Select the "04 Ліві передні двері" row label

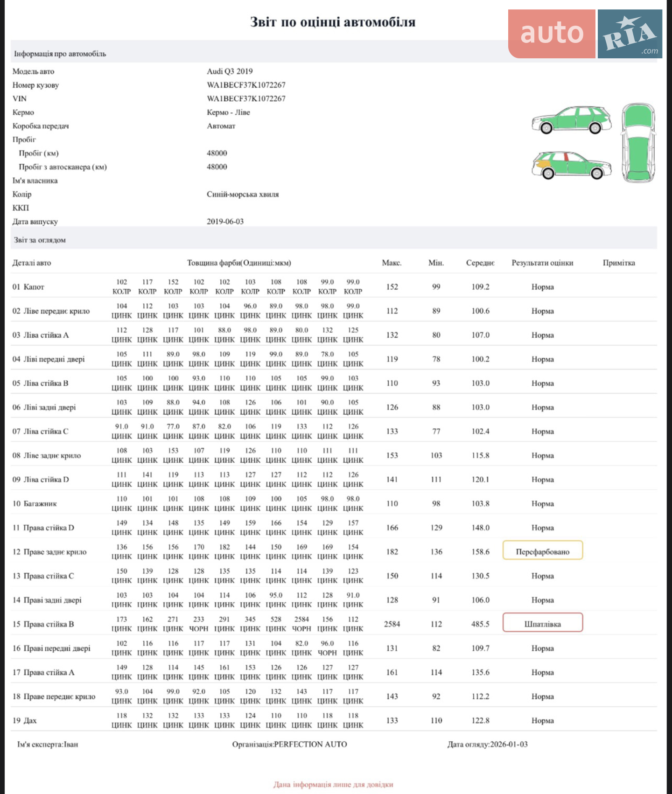tap(49, 359)
